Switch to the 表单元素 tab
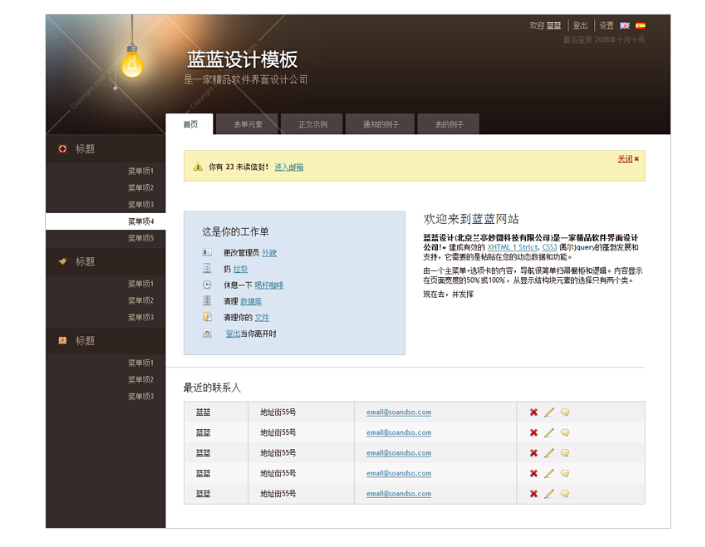 point(247,125)
